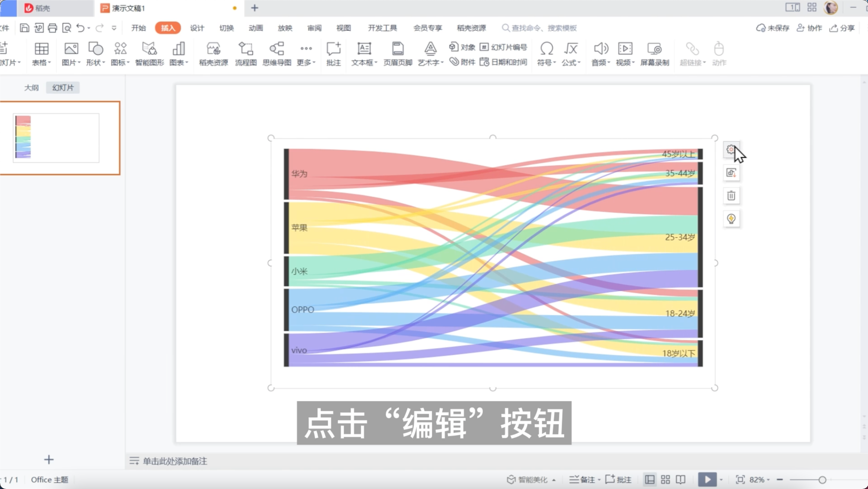Viewport: 868px width, 489px height.
Task: Click the 协作 collaborate button
Action: click(809, 28)
